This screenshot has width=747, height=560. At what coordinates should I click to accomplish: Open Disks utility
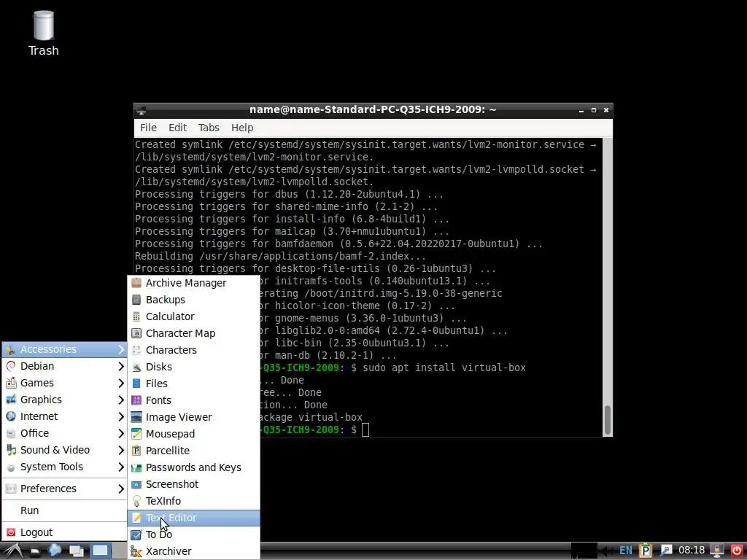pos(193,367)
